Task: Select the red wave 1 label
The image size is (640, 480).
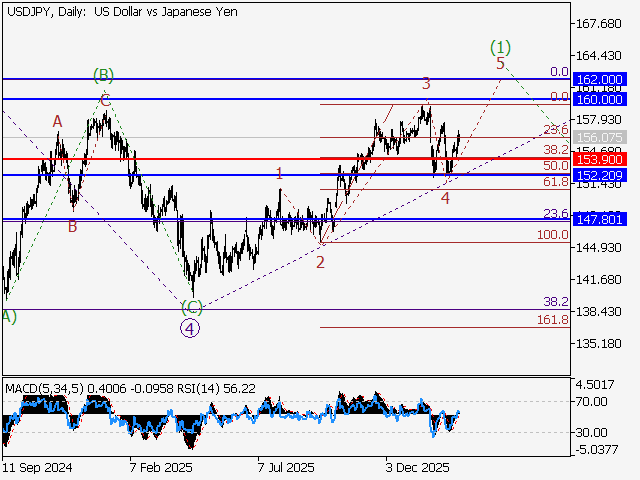Action: (279, 173)
